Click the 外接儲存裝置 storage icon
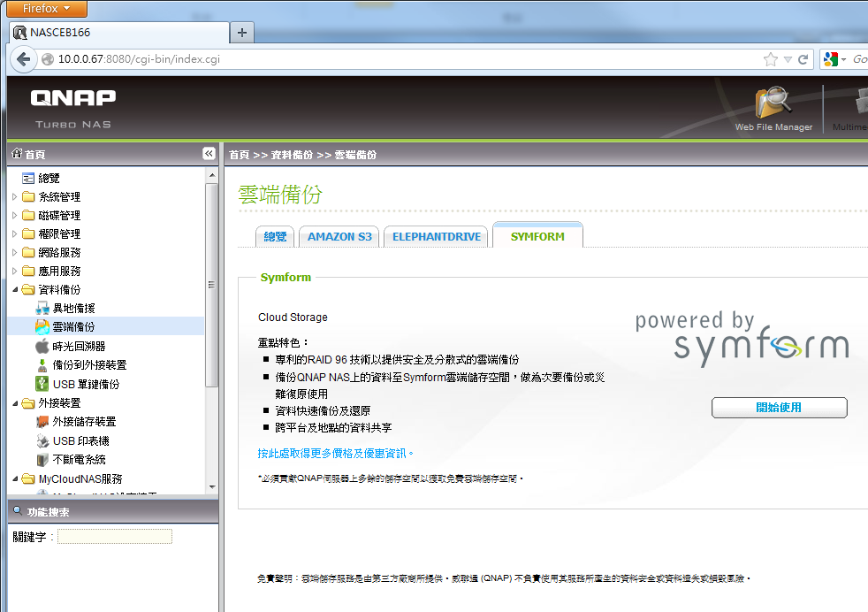The image size is (868, 612). click(x=42, y=422)
